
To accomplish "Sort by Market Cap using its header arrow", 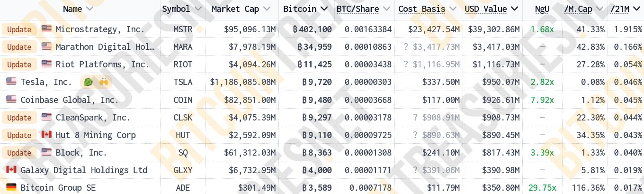I will click(267, 9).
